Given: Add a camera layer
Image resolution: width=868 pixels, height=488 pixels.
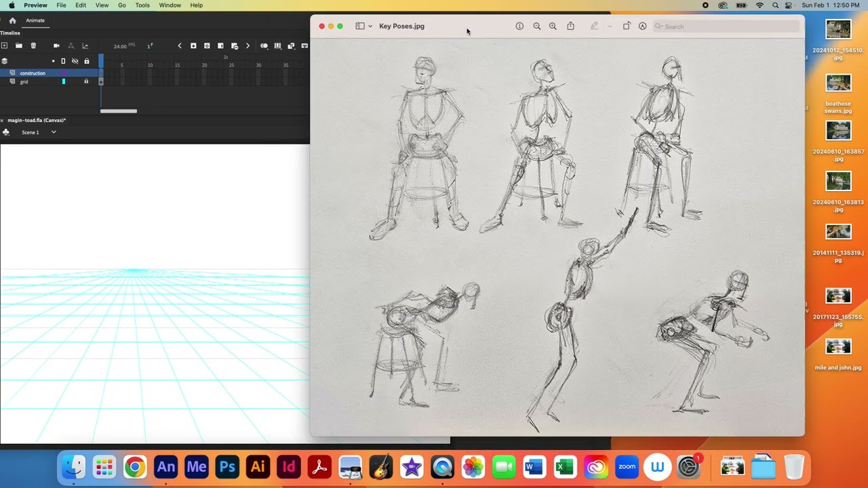Looking at the screenshot, I should [56, 45].
